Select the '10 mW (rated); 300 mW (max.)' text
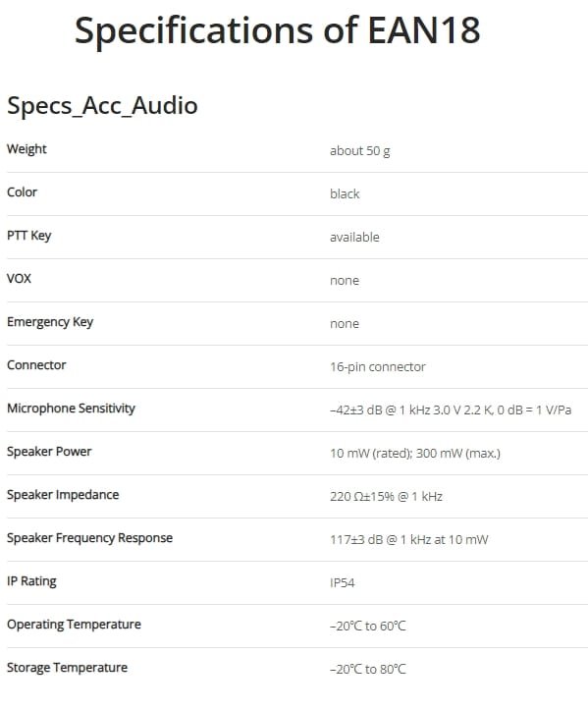This screenshot has height=710, width=588. click(x=415, y=454)
